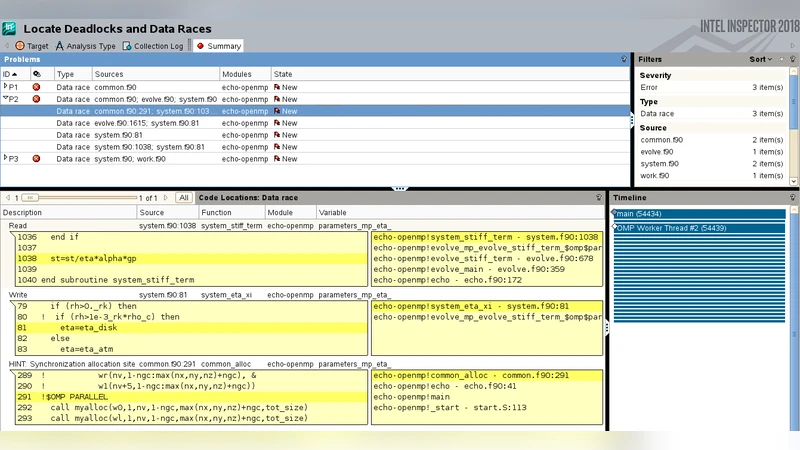800x450 pixels.
Task: Switch to the Analysis Type tab
Action: (x=85, y=46)
